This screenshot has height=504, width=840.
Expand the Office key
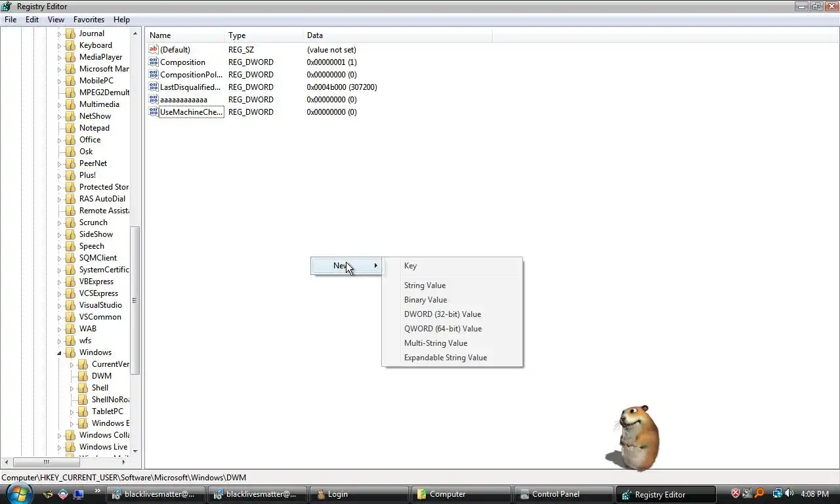tap(59, 140)
